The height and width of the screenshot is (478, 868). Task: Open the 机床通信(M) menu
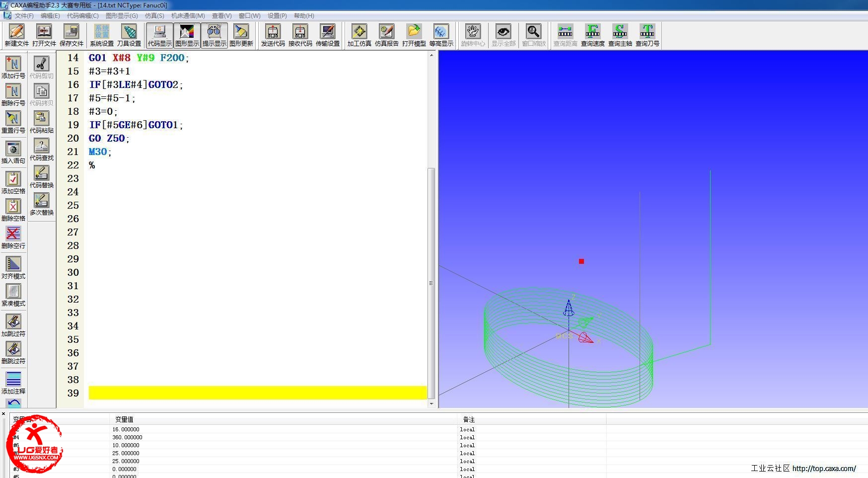188,16
